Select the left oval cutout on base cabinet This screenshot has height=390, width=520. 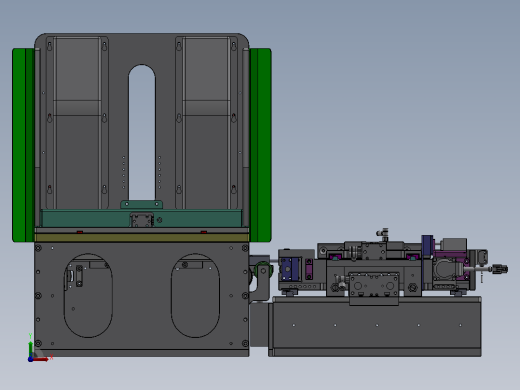click(x=88, y=296)
